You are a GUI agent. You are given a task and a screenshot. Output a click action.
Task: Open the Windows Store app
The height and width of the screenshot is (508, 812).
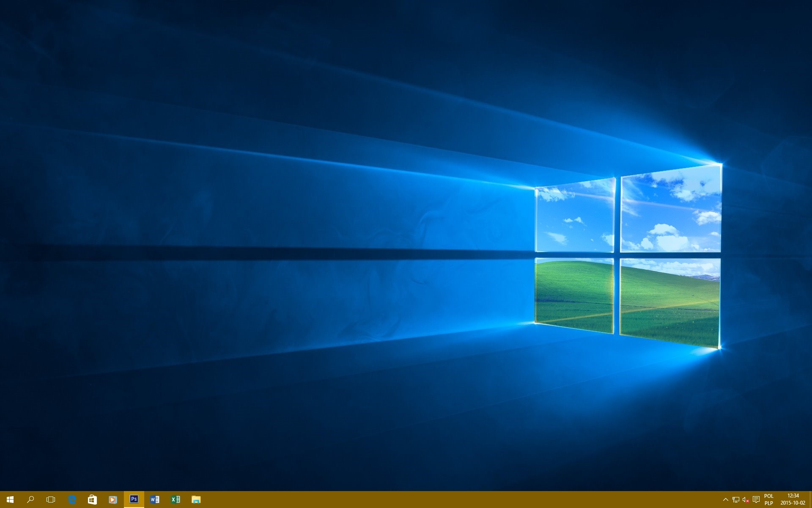pyautogui.click(x=92, y=500)
